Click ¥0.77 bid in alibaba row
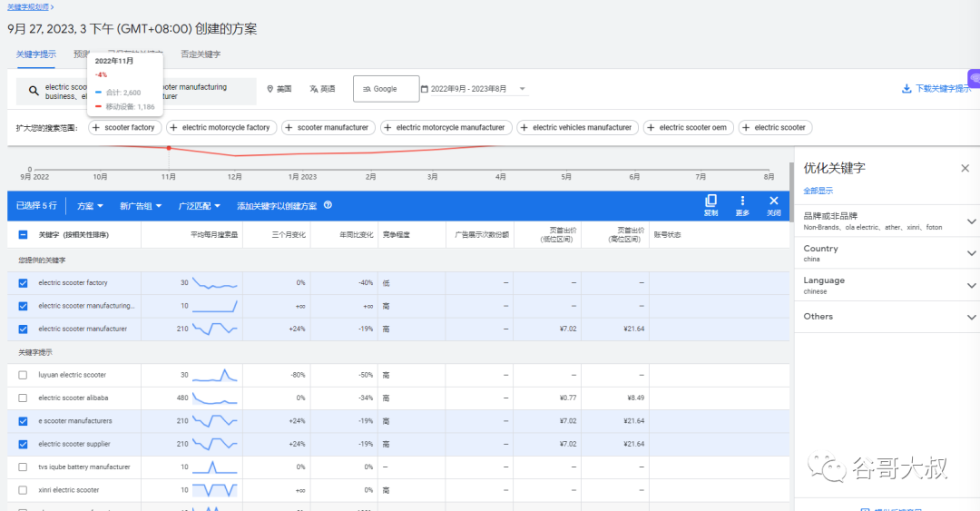 point(568,398)
